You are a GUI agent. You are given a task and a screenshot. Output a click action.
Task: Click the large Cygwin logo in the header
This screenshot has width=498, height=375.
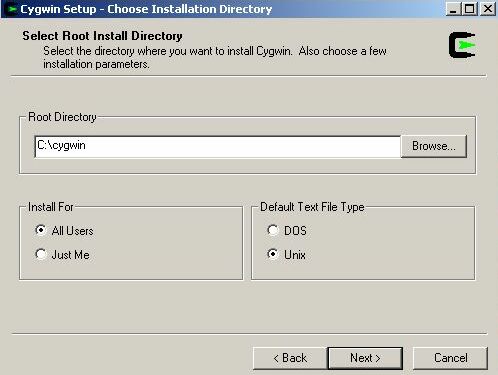pyautogui.click(x=462, y=45)
